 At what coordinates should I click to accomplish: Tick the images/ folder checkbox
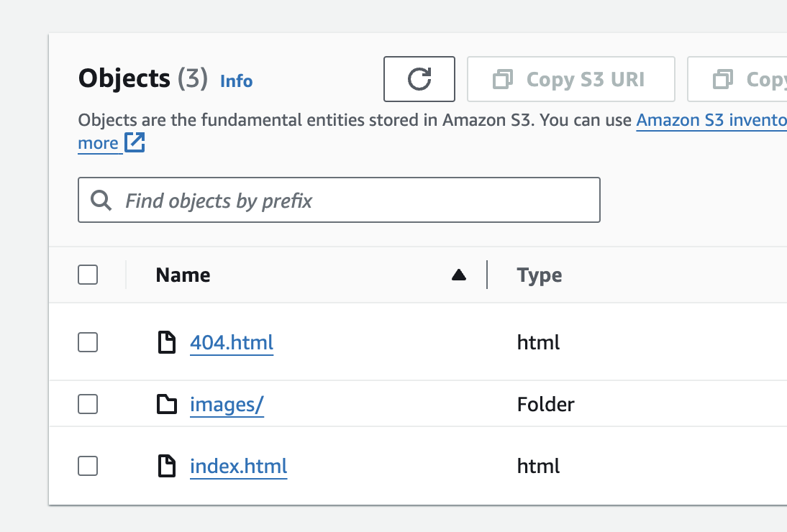click(88, 405)
